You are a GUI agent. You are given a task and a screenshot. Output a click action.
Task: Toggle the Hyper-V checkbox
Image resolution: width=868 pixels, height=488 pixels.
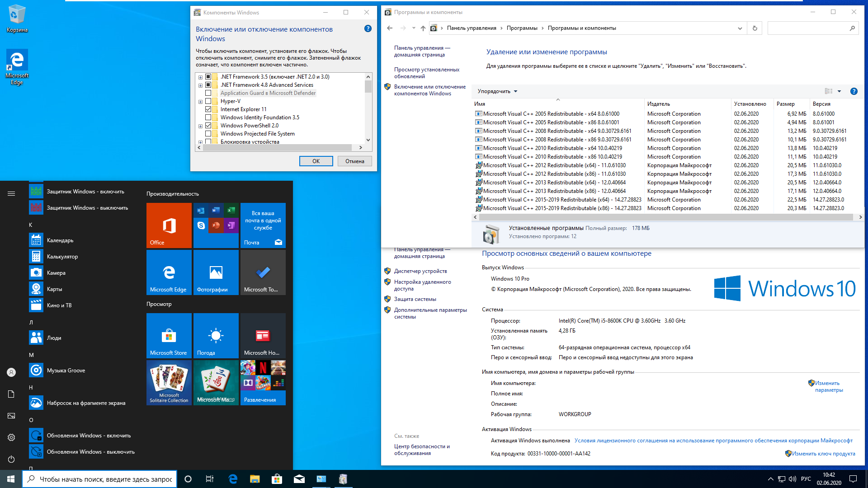[x=208, y=101]
